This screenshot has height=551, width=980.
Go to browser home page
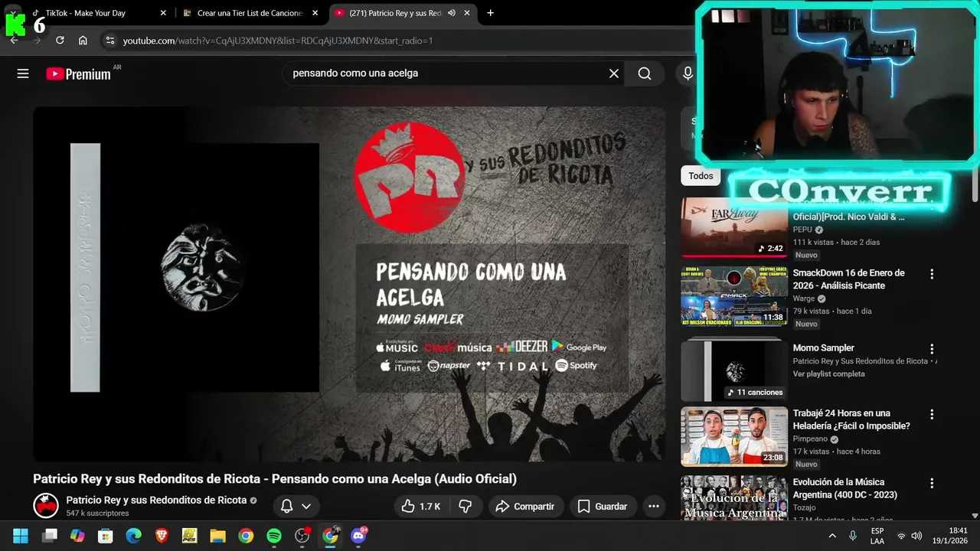point(83,41)
